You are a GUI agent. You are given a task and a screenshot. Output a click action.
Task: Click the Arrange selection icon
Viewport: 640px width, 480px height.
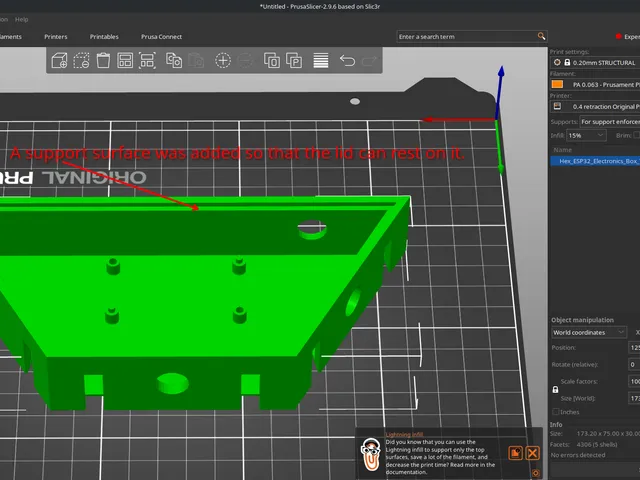tap(147, 60)
